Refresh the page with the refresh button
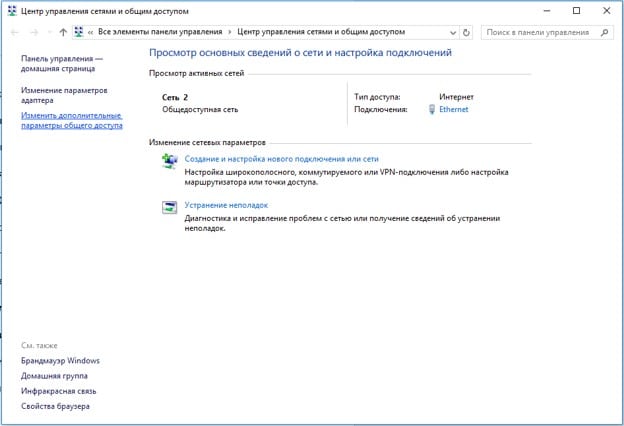The width and height of the screenshot is (624, 426). tap(467, 32)
